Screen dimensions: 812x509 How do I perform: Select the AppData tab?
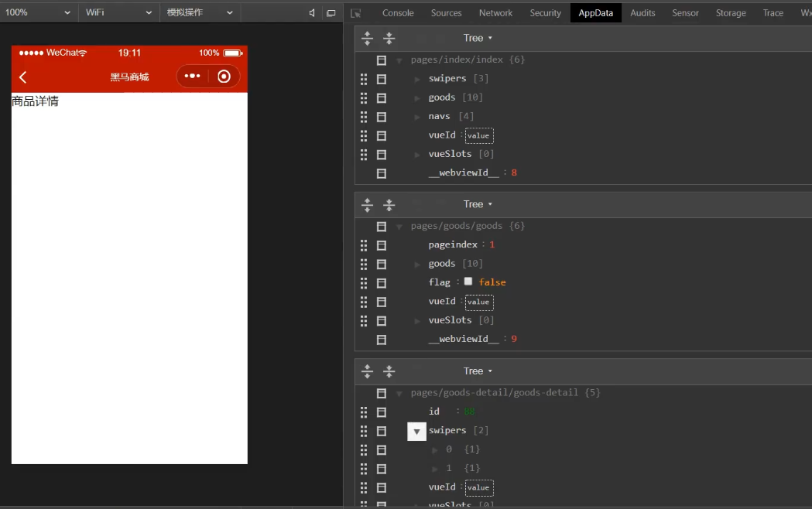tap(595, 13)
